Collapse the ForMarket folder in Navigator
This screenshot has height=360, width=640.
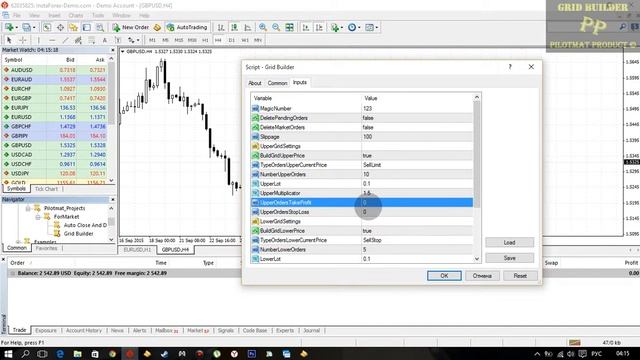pyautogui.click(x=38, y=217)
